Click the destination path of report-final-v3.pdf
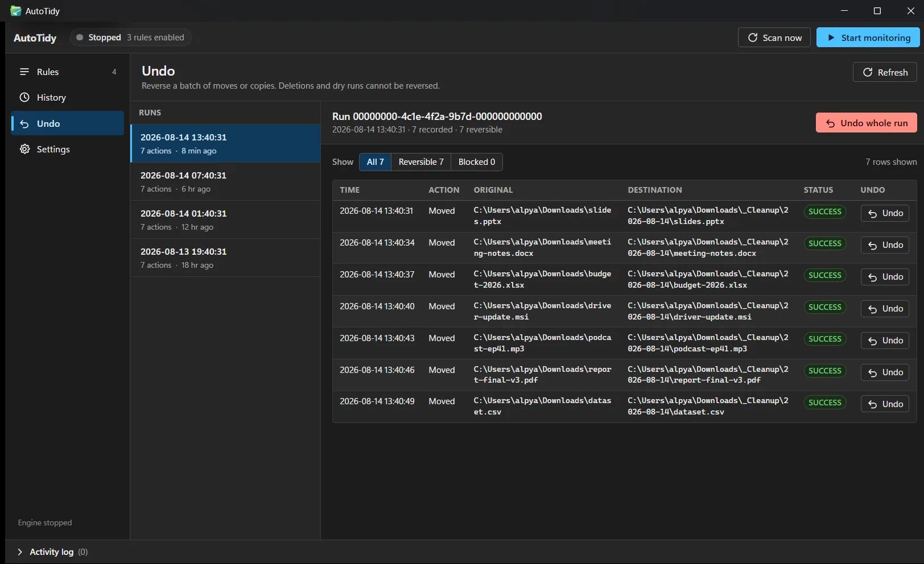924x564 pixels. [x=708, y=375]
